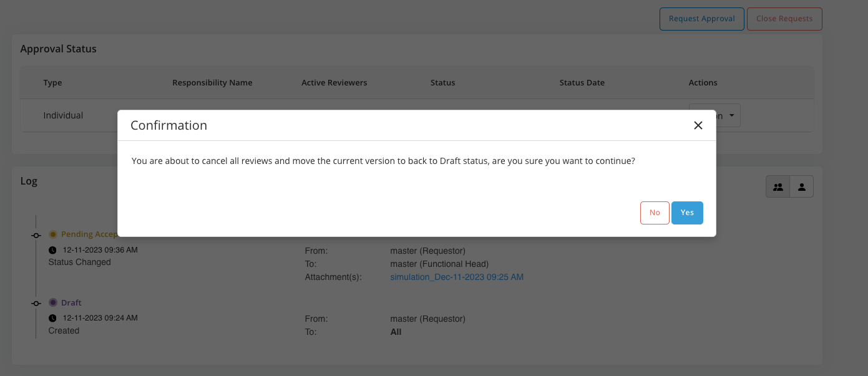Click the single user icon in Log
The height and width of the screenshot is (376, 868).
point(802,186)
